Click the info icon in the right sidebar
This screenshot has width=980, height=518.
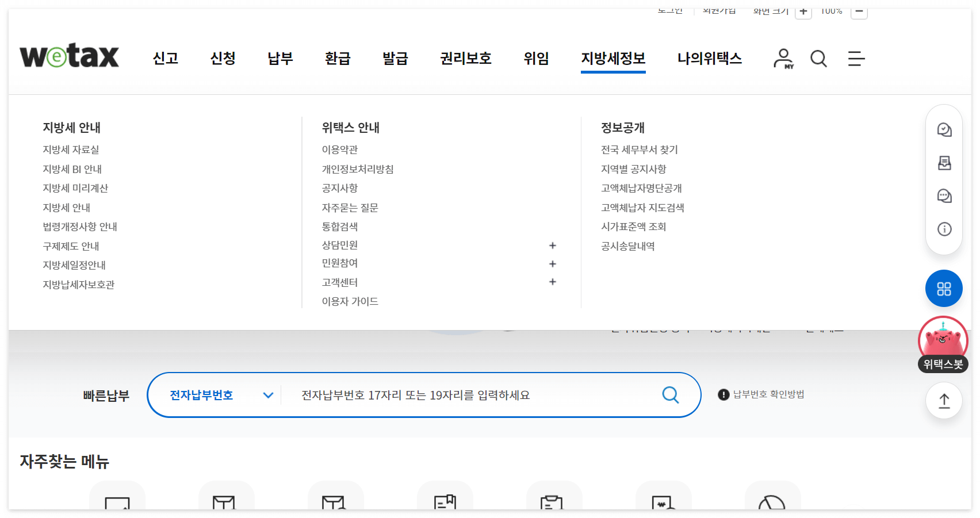[944, 229]
